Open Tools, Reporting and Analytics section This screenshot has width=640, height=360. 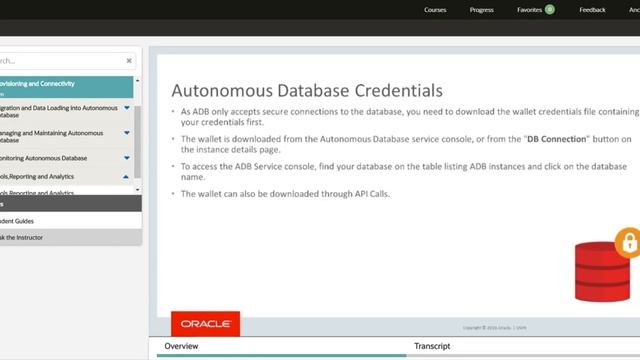[37, 176]
